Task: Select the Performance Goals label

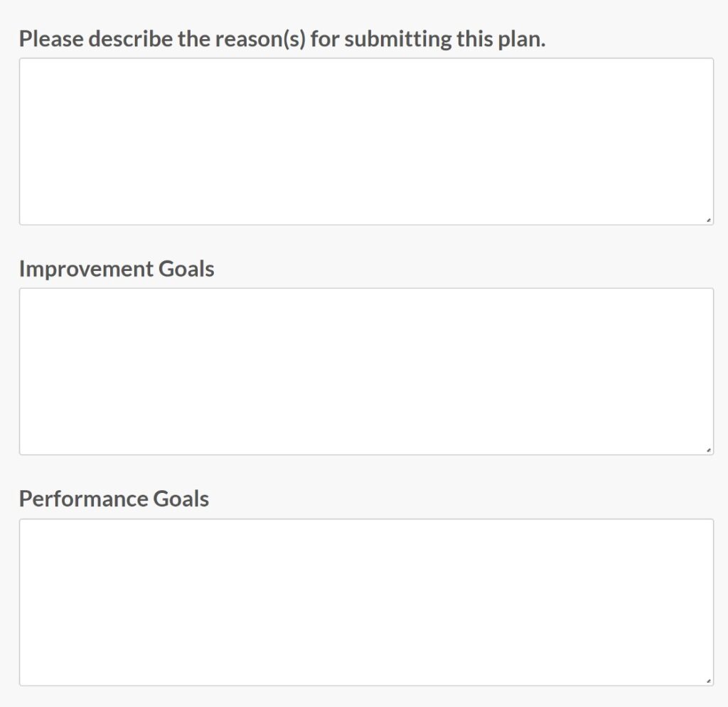Action: pyautogui.click(x=114, y=499)
